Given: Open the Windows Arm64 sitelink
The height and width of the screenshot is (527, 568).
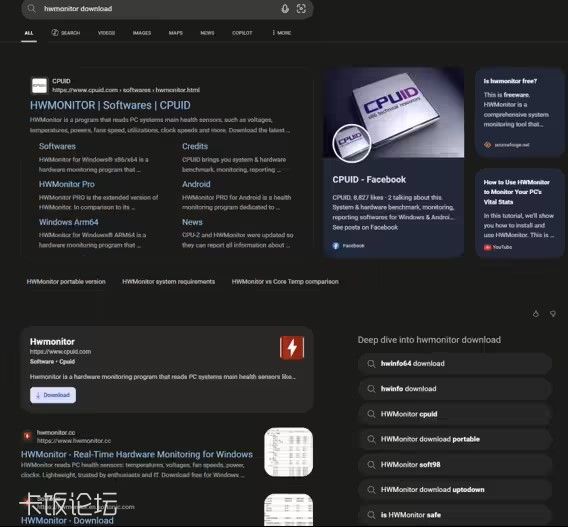Looking at the screenshot, I should pyautogui.click(x=68, y=222).
